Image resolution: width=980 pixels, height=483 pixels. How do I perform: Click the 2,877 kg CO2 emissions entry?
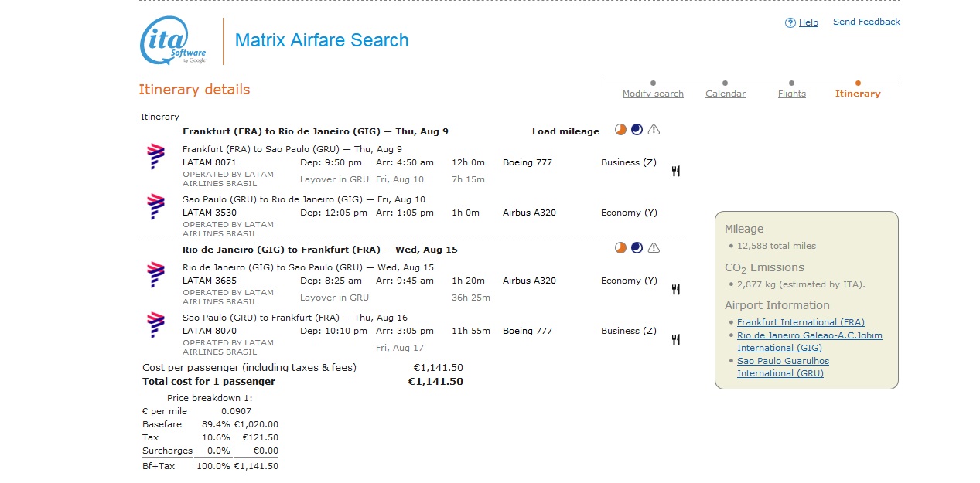pyautogui.click(x=801, y=284)
